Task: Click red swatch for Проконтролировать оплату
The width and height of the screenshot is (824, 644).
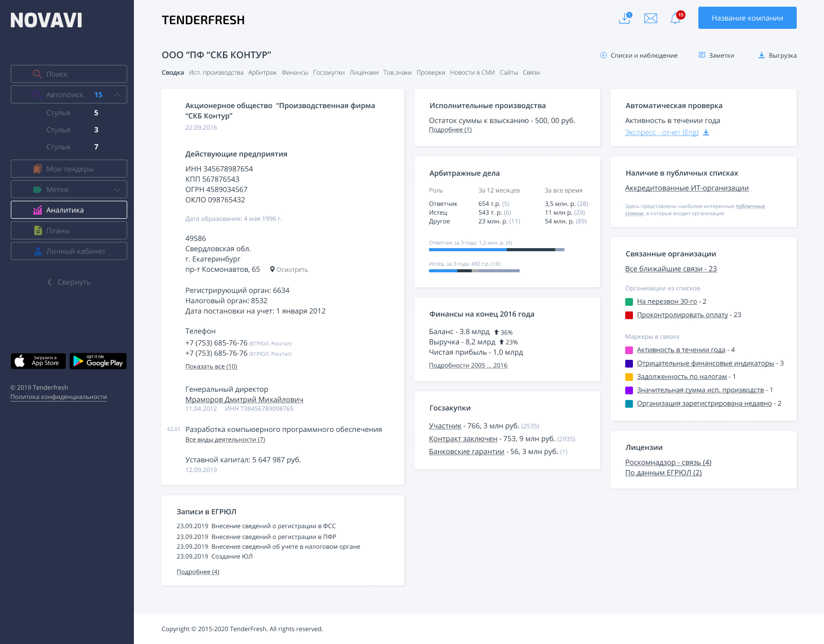Action: point(629,315)
